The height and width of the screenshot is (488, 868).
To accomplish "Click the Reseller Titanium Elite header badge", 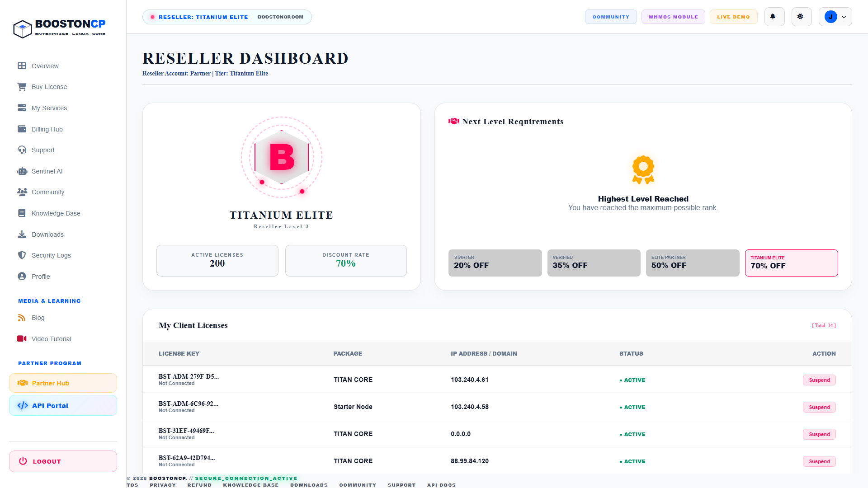I will tap(227, 17).
